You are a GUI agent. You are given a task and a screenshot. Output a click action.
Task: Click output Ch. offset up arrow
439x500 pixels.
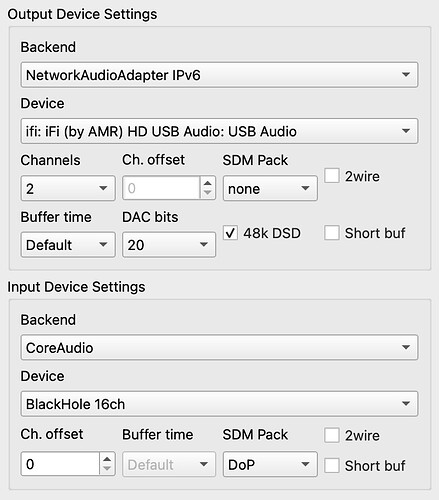pyautogui.click(x=208, y=183)
